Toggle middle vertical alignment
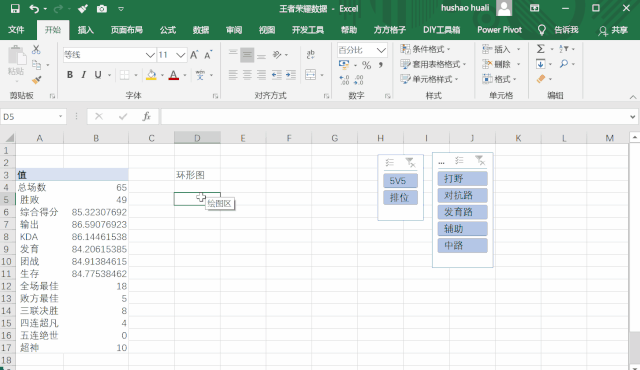 pos(247,55)
